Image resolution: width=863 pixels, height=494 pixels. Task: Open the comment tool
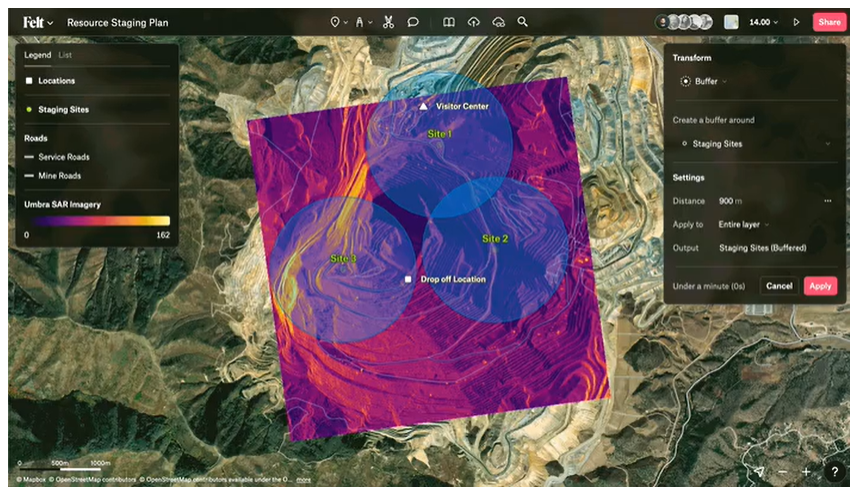(x=413, y=22)
